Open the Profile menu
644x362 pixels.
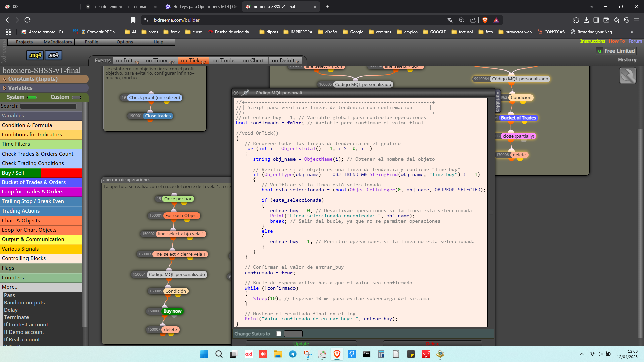point(91,42)
